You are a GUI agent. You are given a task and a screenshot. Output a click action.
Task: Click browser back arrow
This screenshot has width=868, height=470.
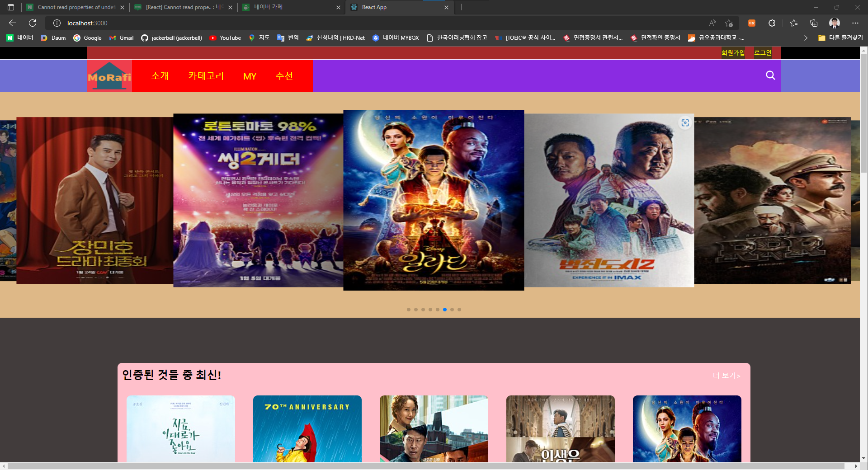(13, 23)
